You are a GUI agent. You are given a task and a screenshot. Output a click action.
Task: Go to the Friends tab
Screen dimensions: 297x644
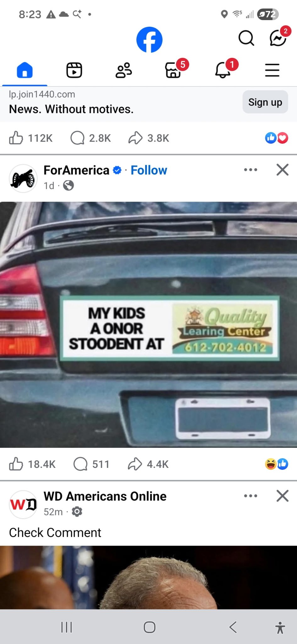(x=124, y=70)
